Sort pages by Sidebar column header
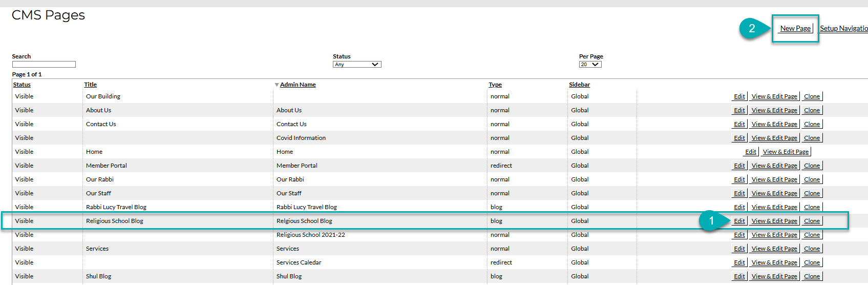Screen dimensions: 868x285 click(x=579, y=85)
